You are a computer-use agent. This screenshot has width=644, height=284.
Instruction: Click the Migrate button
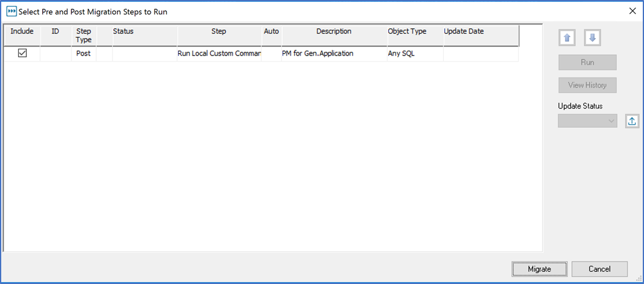(x=539, y=269)
